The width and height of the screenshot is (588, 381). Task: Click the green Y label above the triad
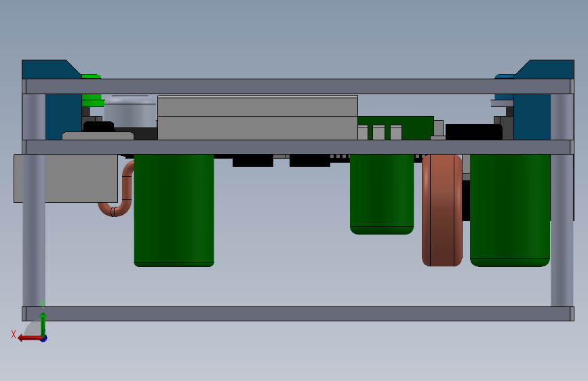pos(43,304)
